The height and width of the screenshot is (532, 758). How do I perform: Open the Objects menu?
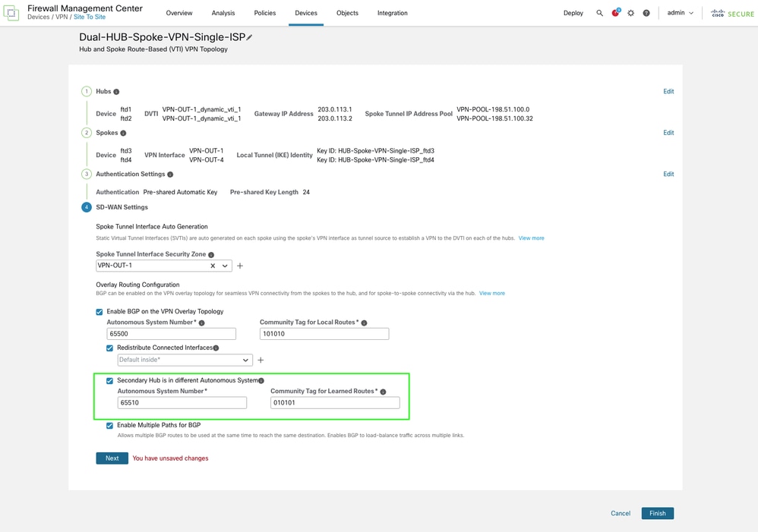(348, 13)
